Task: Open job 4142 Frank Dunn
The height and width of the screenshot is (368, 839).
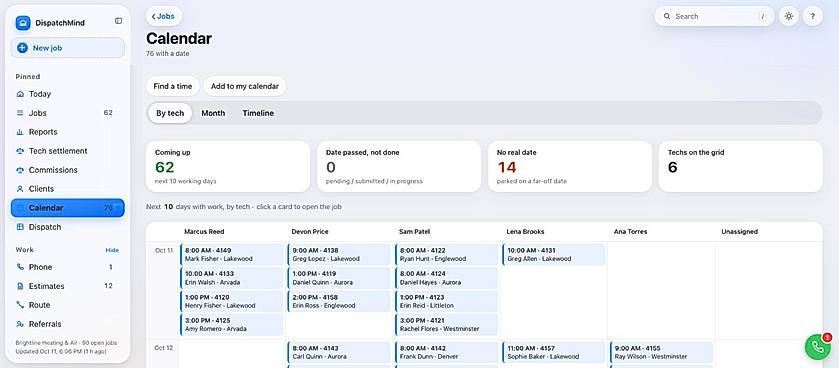Action: coord(447,352)
